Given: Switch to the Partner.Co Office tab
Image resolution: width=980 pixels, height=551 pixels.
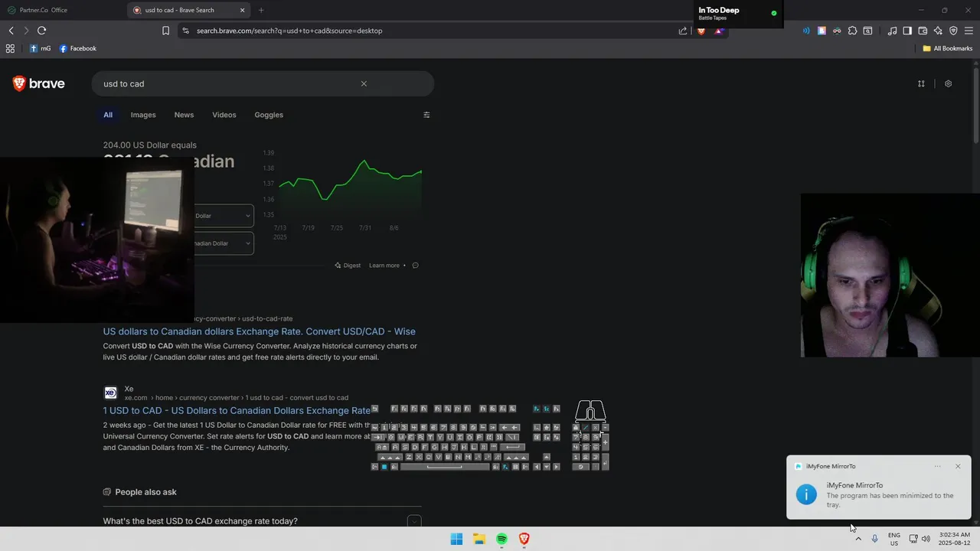Looking at the screenshot, I should (x=61, y=10).
